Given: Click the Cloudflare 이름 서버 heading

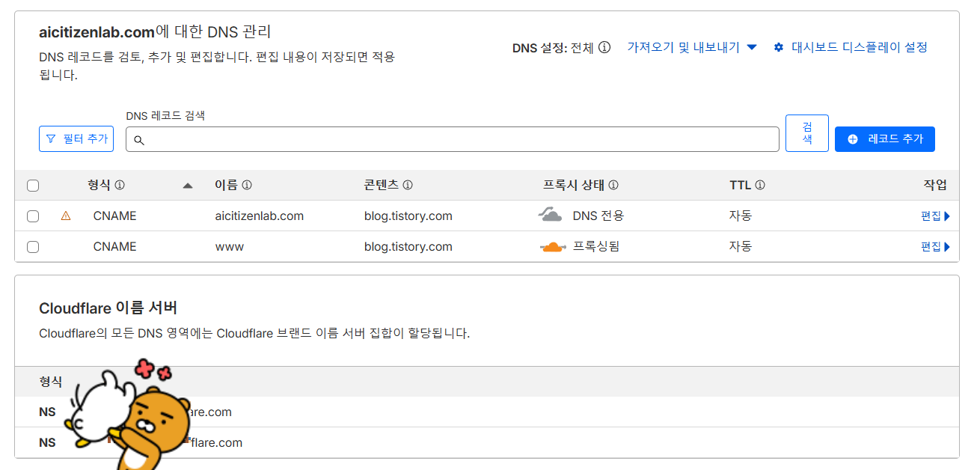Looking at the screenshot, I should 108,308.
